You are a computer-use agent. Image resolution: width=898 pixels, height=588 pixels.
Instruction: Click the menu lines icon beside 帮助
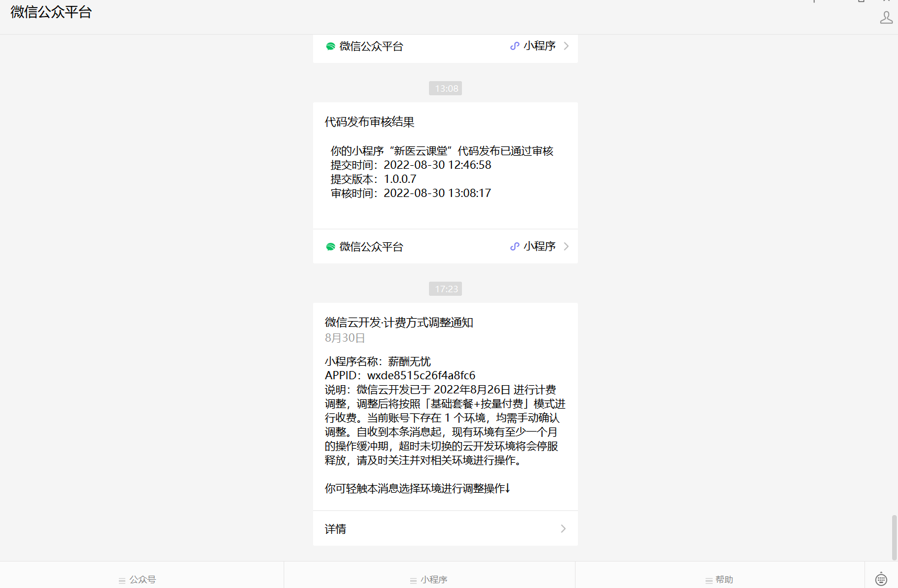709,580
